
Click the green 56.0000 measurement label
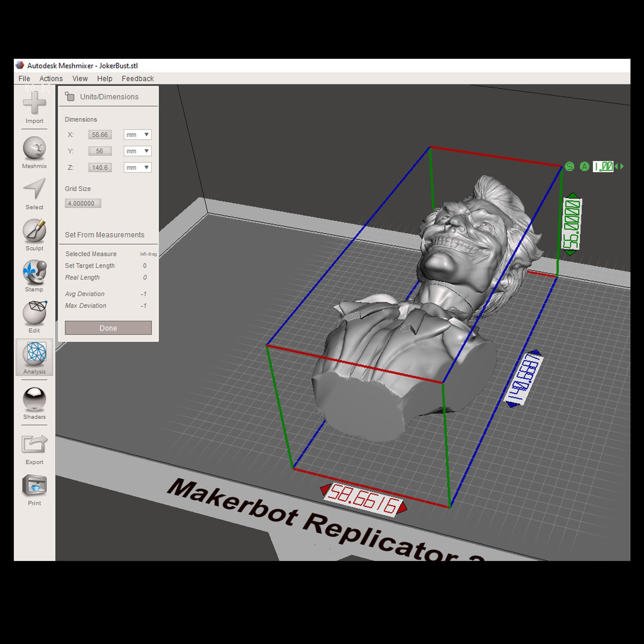click(572, 224)
